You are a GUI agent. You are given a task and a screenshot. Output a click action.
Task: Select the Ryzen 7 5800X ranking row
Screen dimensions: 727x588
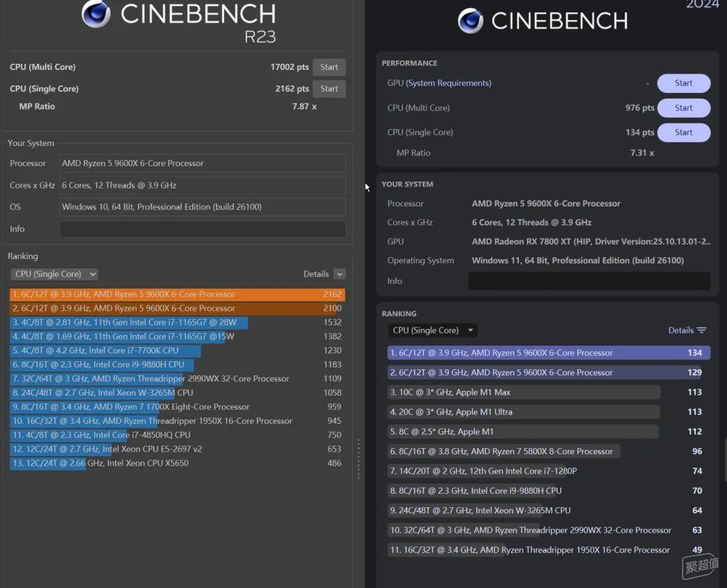549,451
